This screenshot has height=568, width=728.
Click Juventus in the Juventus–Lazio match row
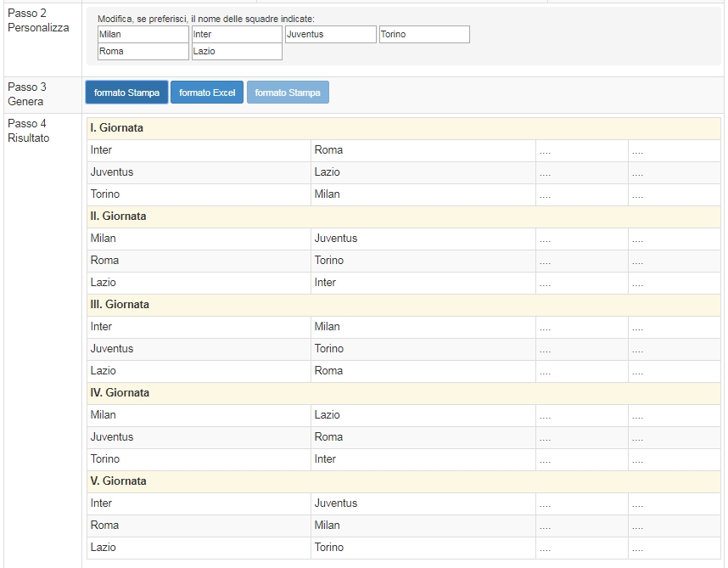112,172
